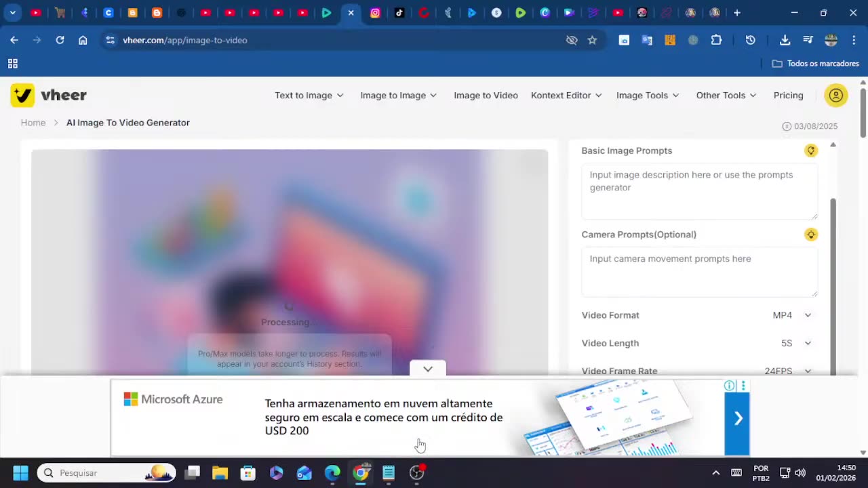Open a new browser tab
This screenshot has width=868, height=488.
(737, 12)
